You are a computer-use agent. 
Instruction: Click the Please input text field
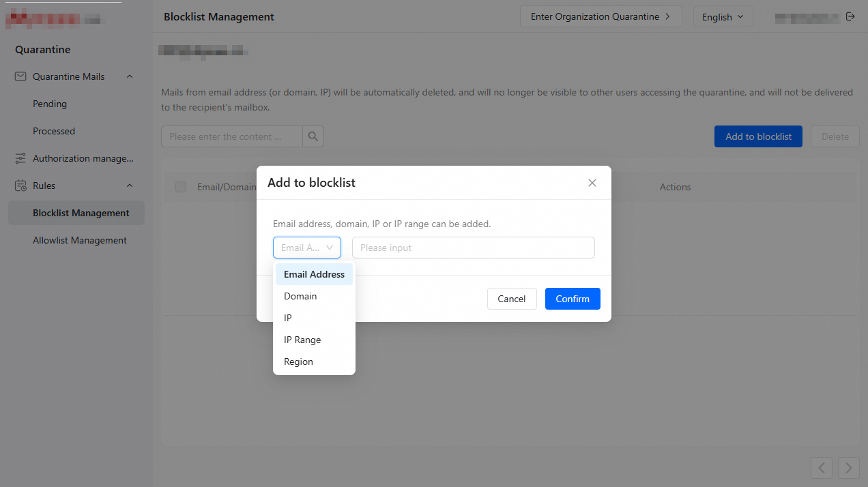(474, 248)
